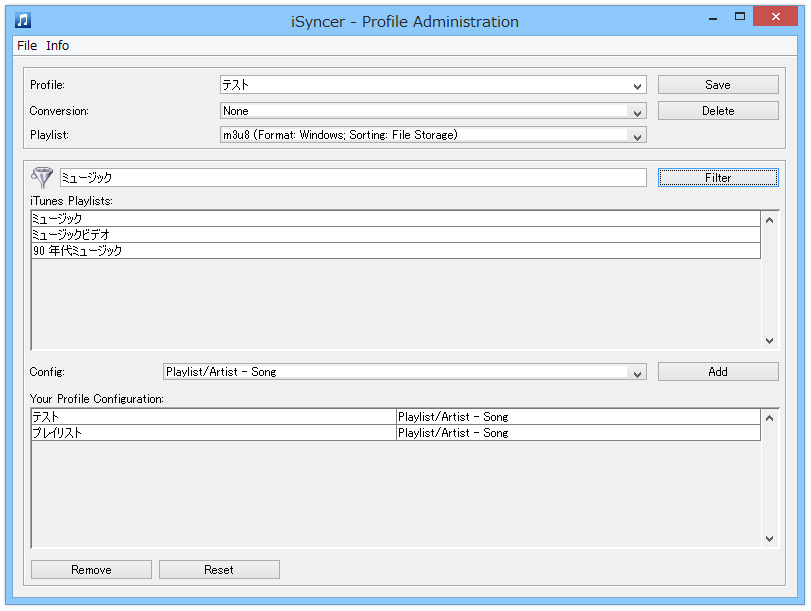Focus the filter text field
The image size is (811, 611).
click(x=353, y=177)
